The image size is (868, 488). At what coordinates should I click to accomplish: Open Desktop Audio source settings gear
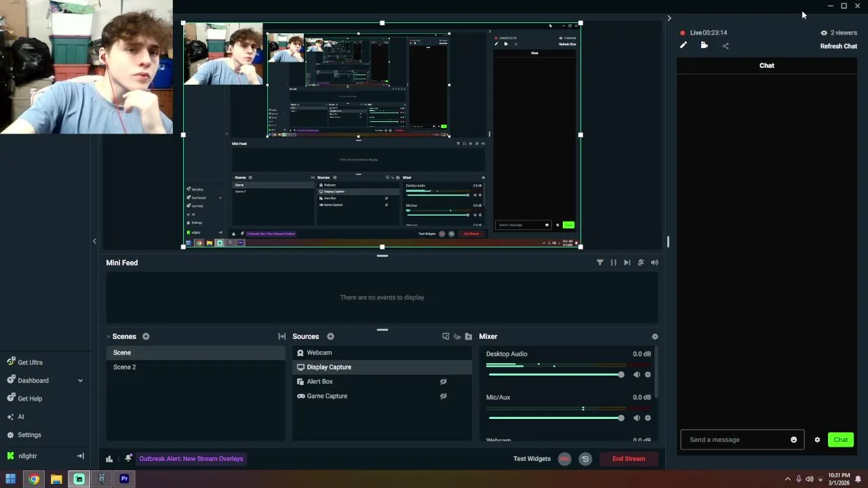(648, 374)
